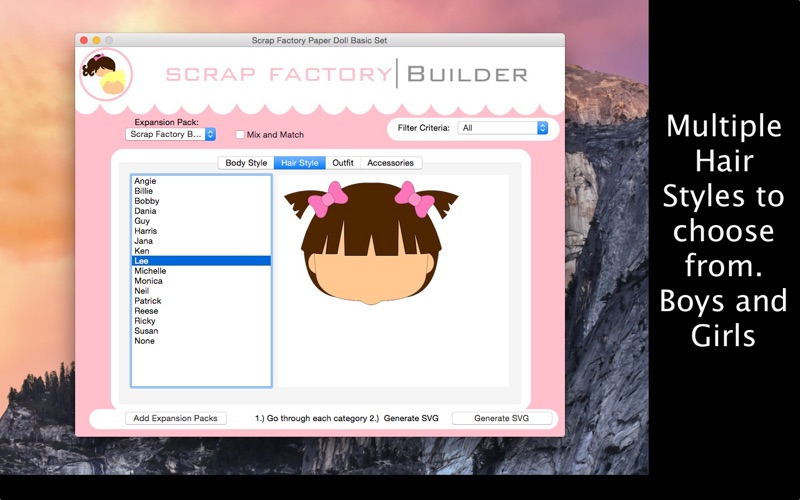Select the Hair Style tab
This screenshot has height=500, width=800.
click(299, 163)
